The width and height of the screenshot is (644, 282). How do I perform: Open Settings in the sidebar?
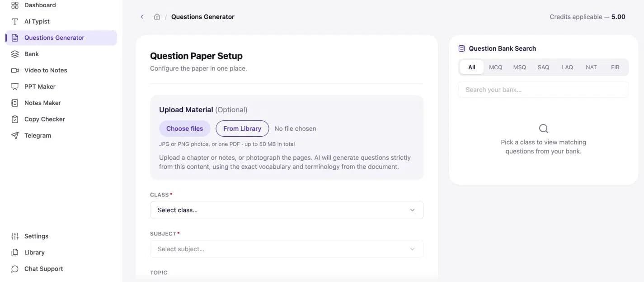[x=61, y=236]
